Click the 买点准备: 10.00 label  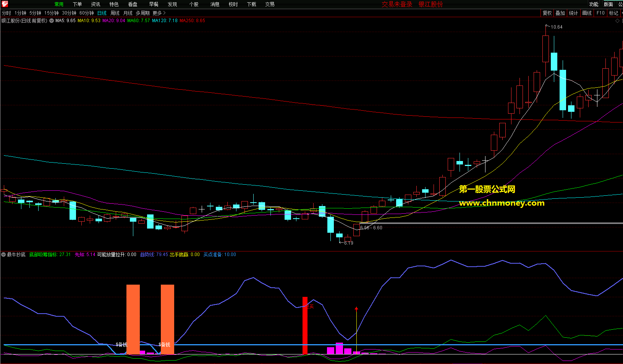(220, 254)
